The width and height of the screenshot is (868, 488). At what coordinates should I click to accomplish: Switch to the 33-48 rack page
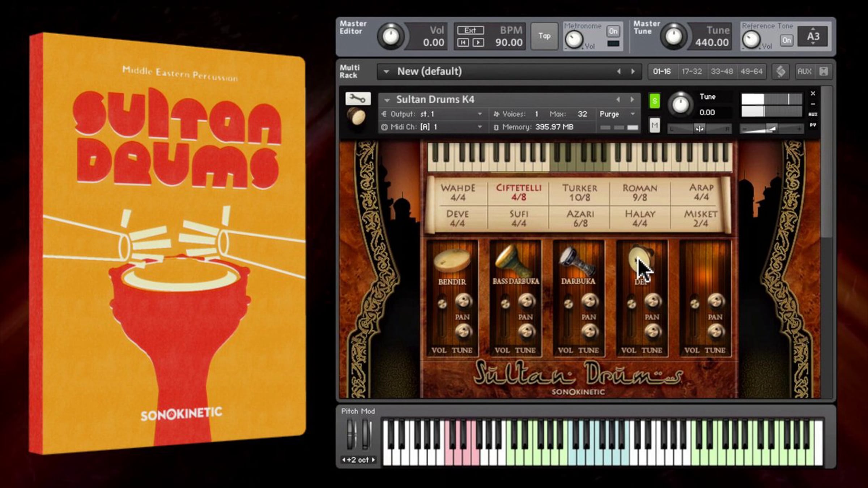[722, 72]
